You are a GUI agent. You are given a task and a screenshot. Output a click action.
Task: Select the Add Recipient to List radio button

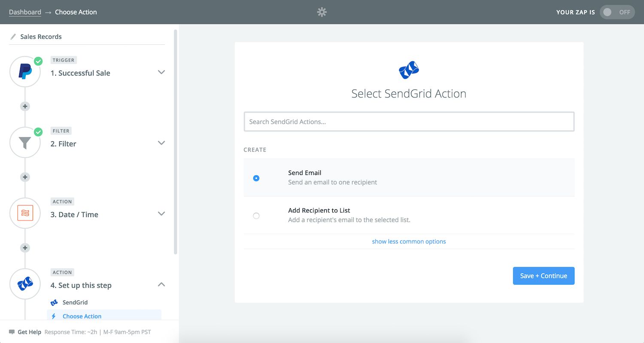pos(256,216)
